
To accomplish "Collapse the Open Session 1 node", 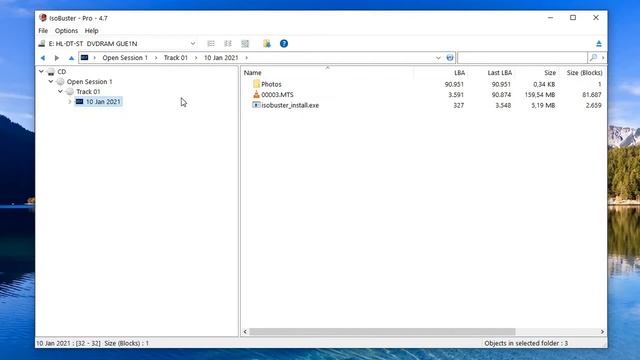I will click(51, 82).
